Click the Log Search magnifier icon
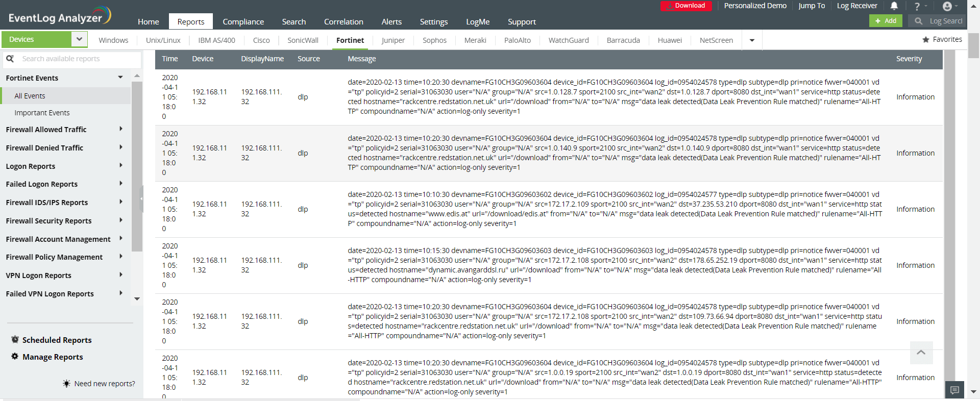This screenshot has height=401, width=980. tap(919, 21)
